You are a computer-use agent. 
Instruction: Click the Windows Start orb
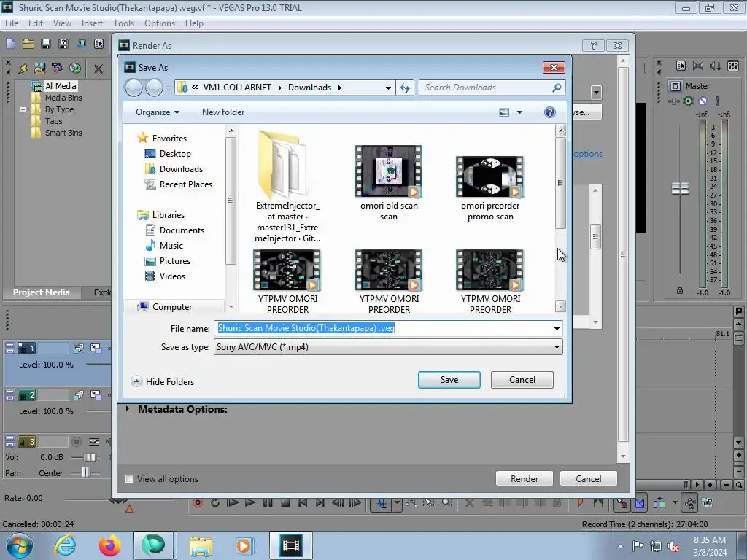(19, 545)
